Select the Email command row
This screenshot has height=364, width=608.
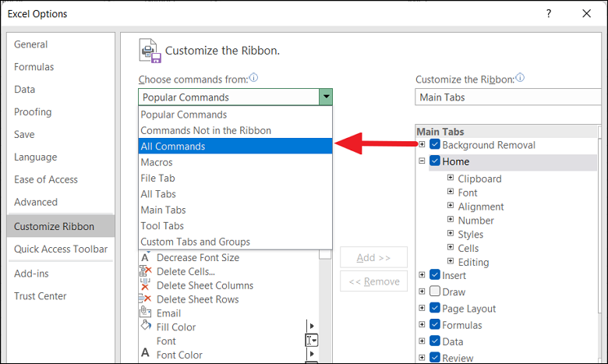(228, 313)
